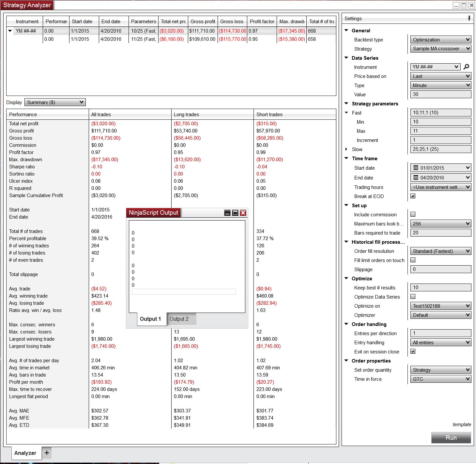Open Set order quantity dropdown
476x464 pixels.
(x=441, y=370)
